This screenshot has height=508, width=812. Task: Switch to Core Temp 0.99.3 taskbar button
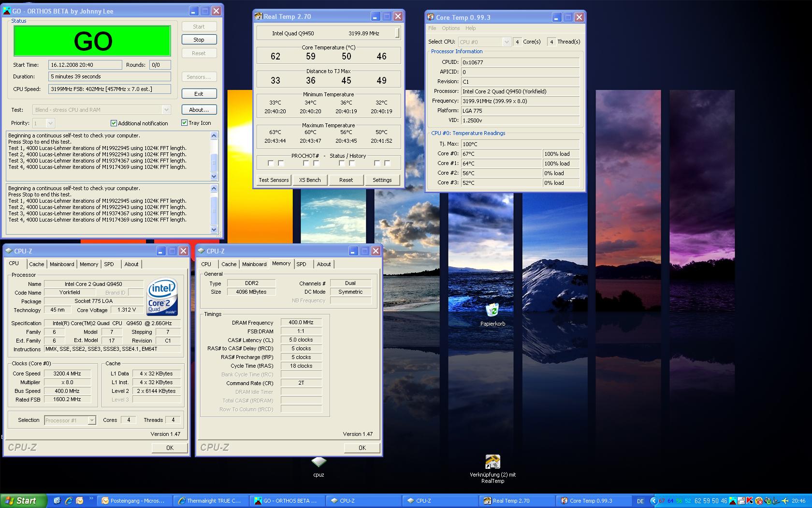tap(594, 501)
